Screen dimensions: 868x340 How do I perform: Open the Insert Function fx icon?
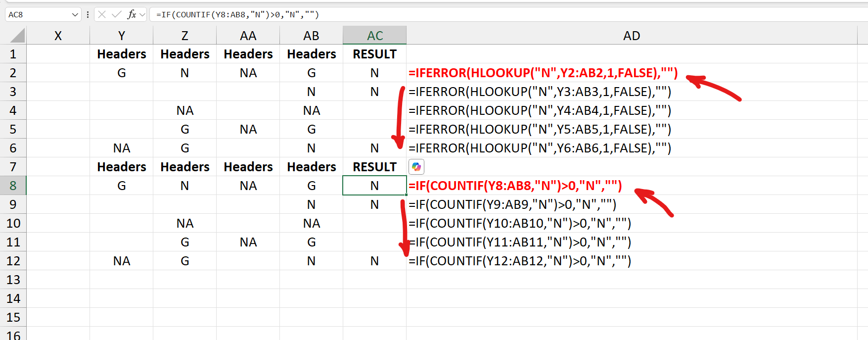(x=132, y=14)
